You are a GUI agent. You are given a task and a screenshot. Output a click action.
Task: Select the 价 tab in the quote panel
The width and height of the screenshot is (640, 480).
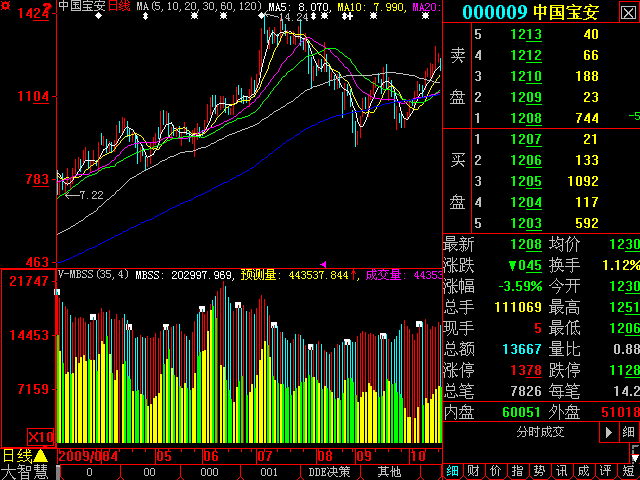[x=496, y=472]
